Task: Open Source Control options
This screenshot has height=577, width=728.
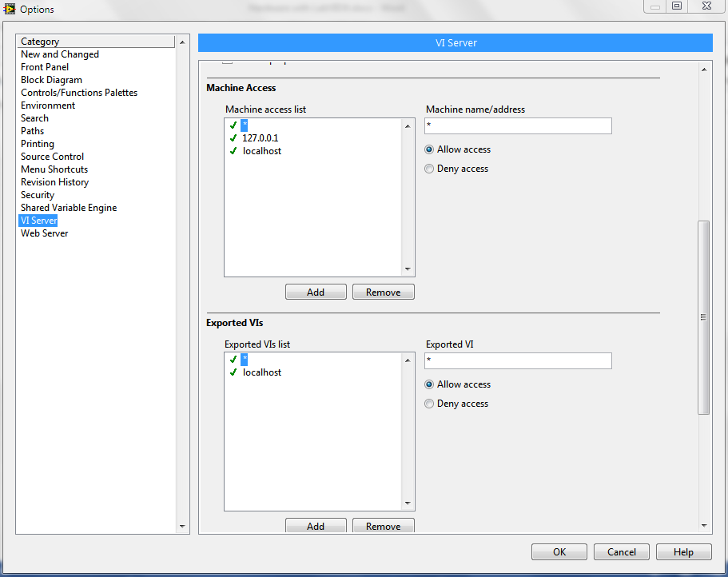Action: [52, 157]
